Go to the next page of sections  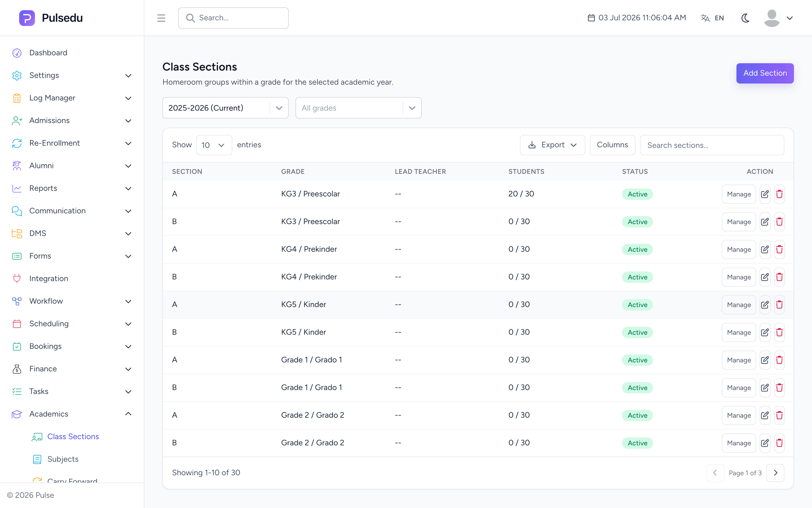[x=775, y=473]
